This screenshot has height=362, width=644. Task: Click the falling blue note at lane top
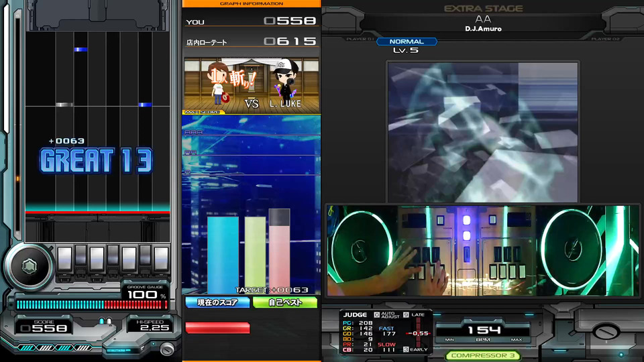click(x=80, y=50)
